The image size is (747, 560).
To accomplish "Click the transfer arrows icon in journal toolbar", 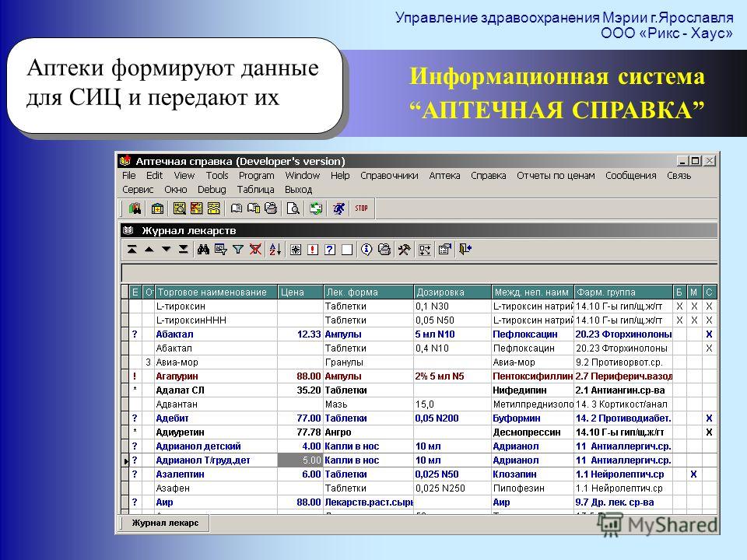I will [425, 250].
